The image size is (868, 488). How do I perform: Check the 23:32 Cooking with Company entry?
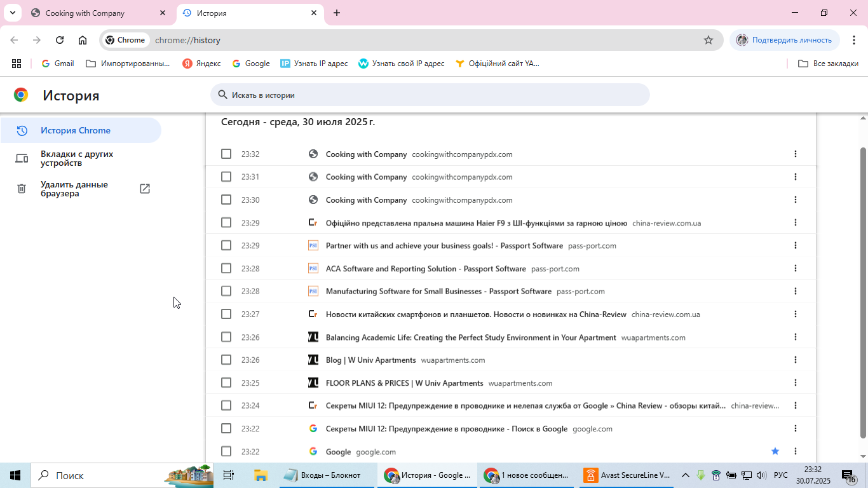coord(226,154)
